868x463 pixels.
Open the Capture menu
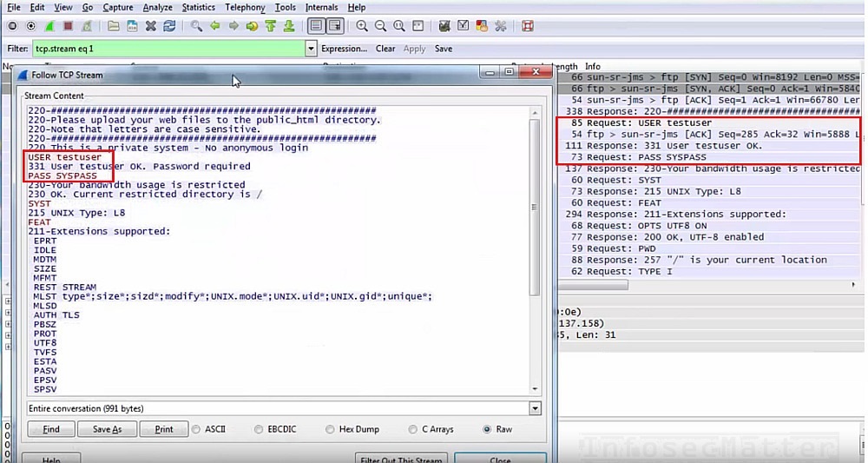click(x=118, y=7)
